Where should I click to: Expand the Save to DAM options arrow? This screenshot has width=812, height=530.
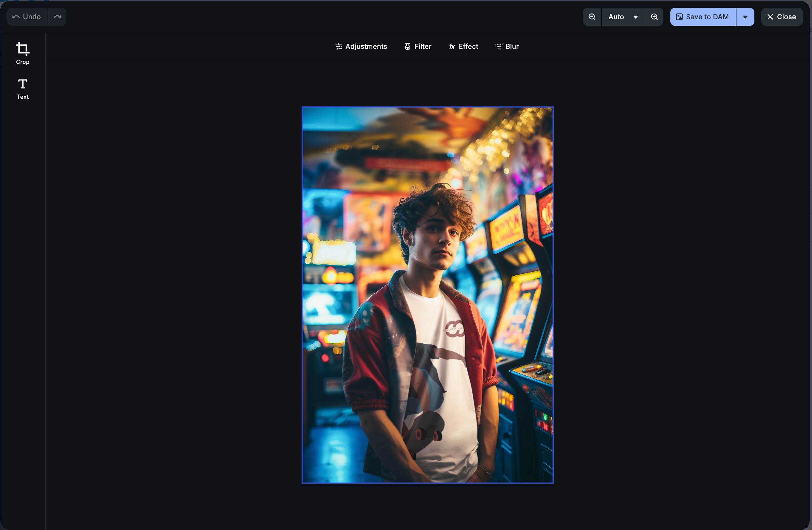pos(745,17)
